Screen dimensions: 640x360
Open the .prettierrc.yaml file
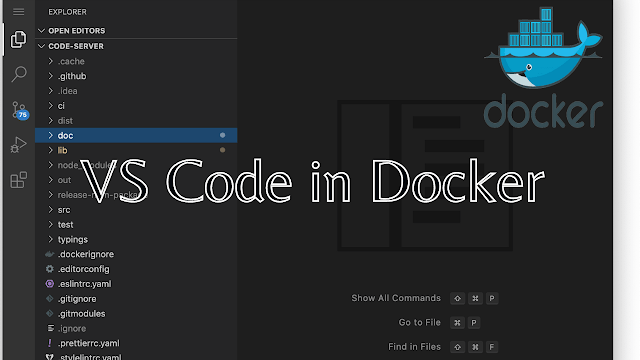pos(89,343)
